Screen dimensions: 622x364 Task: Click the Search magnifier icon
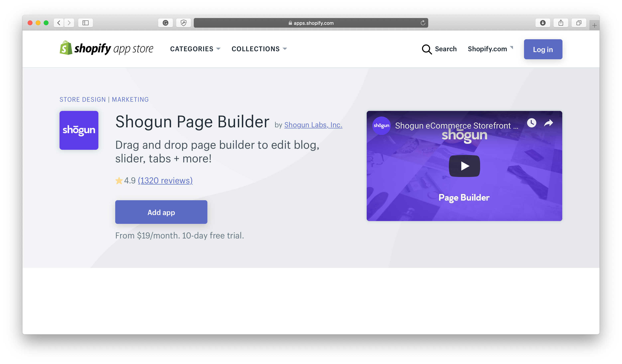pos(426,49)
